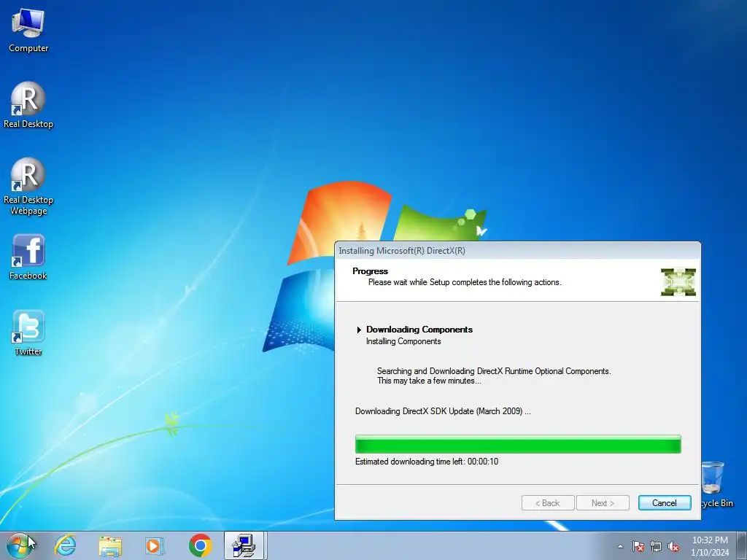This screenshot has height=560, width=747.
Task: Open the Windows Start menu orb
Action: 18,545
